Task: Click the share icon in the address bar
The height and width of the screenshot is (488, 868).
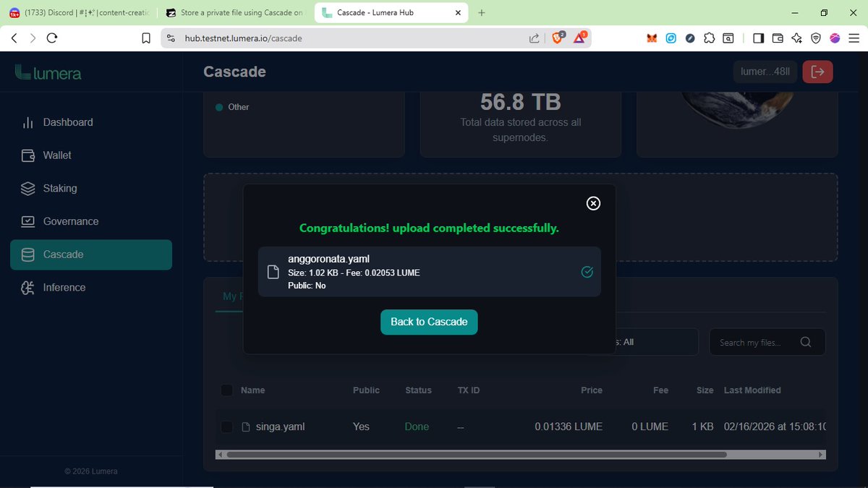Action: pos(534,38)
